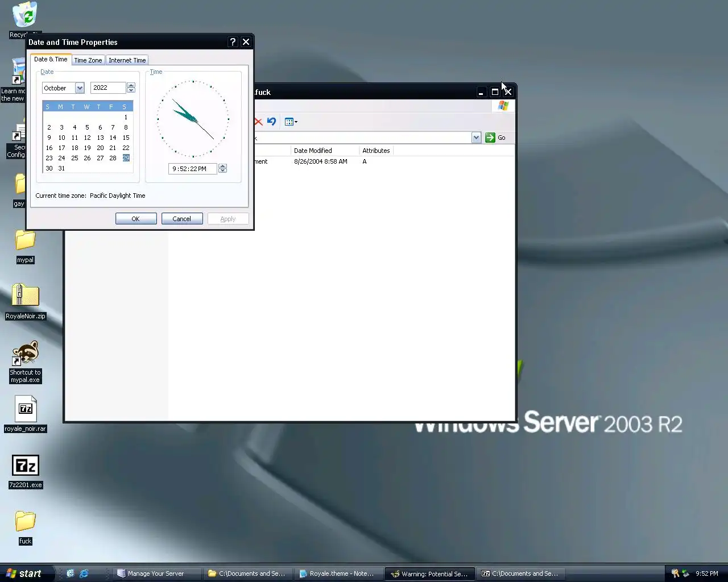Expand the month dropdown showing October

click(80, 88)
